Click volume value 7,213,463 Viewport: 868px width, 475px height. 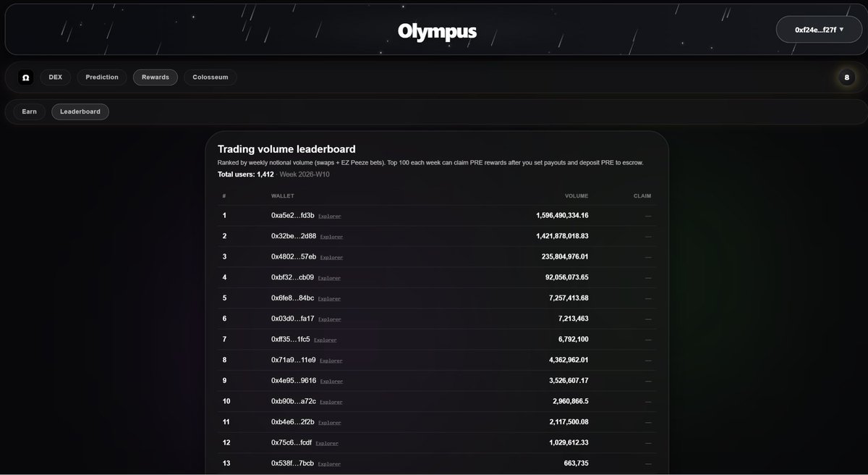tap(574, 319)
